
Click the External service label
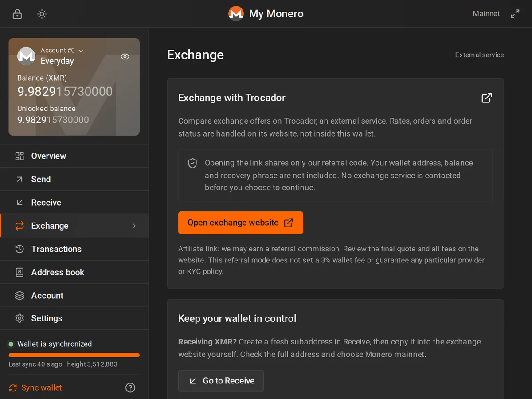pos(480,55)
